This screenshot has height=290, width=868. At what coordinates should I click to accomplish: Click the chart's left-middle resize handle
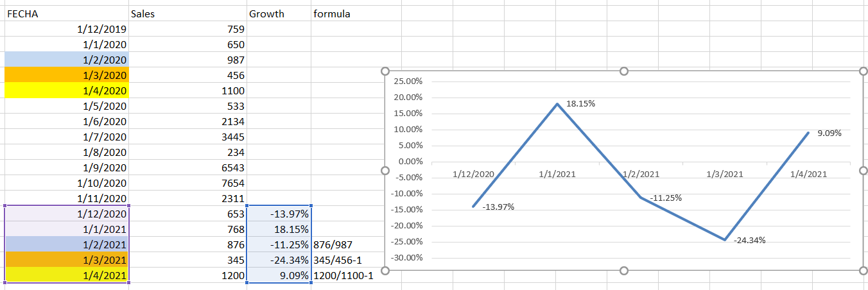click(x=385, y=170)
